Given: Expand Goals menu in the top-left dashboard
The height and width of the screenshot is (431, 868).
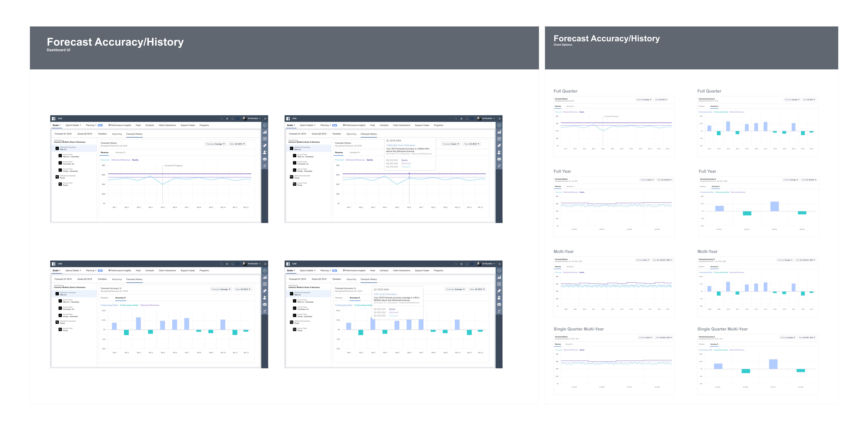Looking at the screenshot, I should tap(57, 125).
